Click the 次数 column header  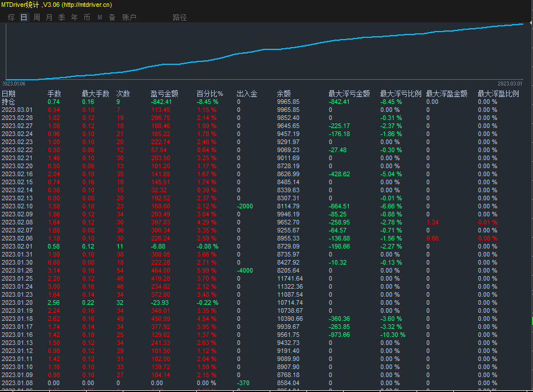pos(123,94)
